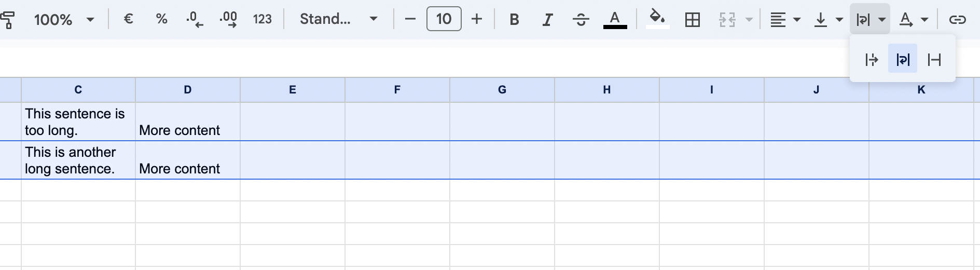Toggle bold formatting
980x270 pixels.
(514, 20)
